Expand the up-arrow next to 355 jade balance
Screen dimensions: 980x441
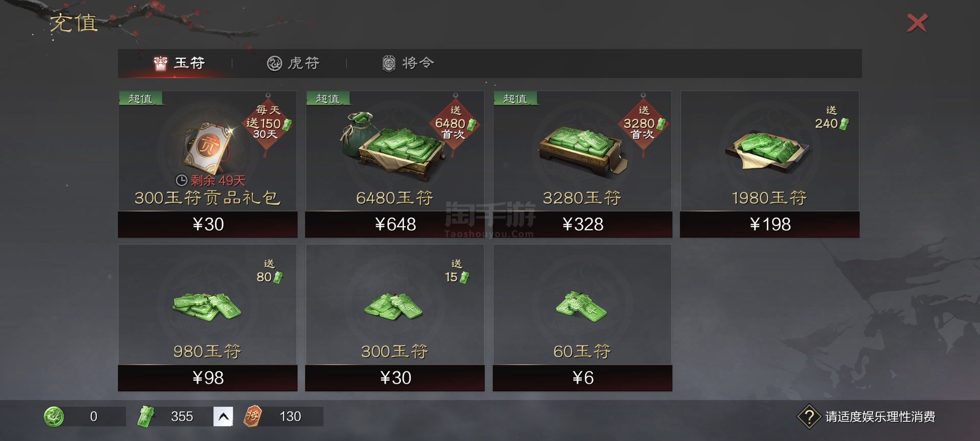coord(223,416)
